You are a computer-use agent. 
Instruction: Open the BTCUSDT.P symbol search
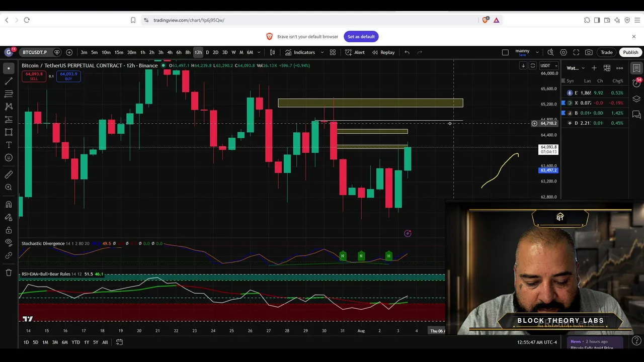point(35,52)
